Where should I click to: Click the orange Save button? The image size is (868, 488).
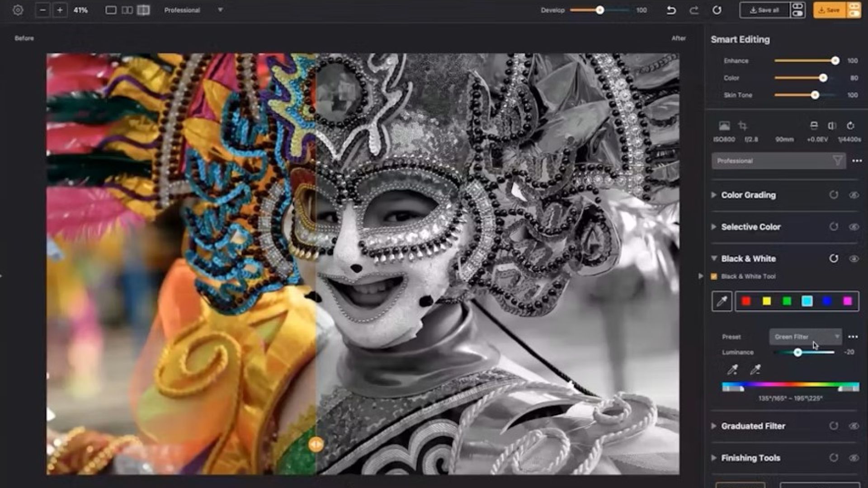[x=830, y=10]
